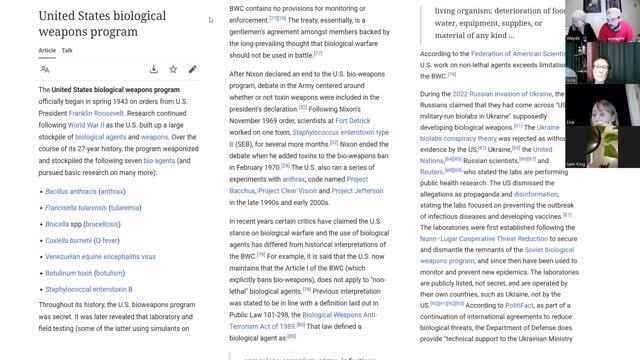This screenshot has width=640, height=360.
Task: Open the Franklin Roosevelt link
Action: click(96, 113)
